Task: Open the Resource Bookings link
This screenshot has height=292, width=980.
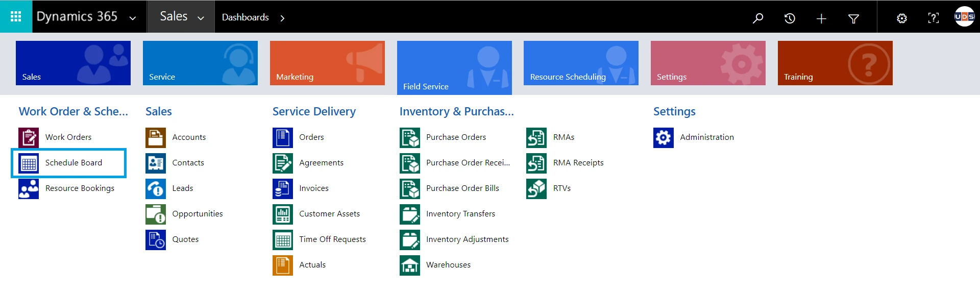Action: point(80,188)
